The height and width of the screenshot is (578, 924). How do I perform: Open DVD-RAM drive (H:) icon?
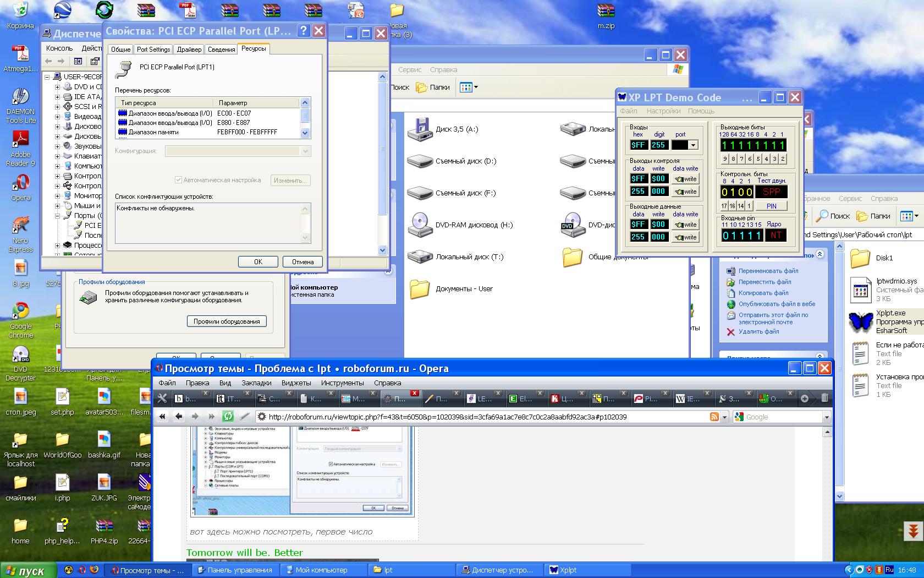pyautogui.click(x=420, y=225)
